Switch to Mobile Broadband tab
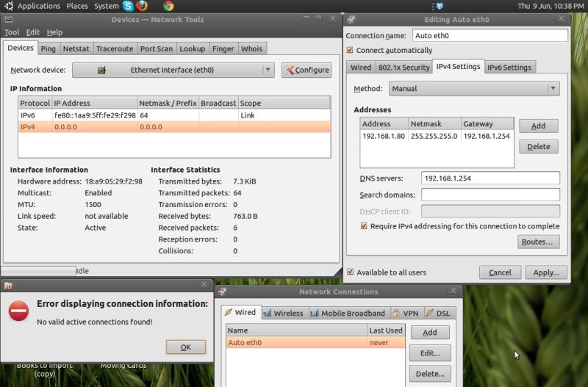The height and width of the screenshot is (387, 588). click(x=348, y=313)
